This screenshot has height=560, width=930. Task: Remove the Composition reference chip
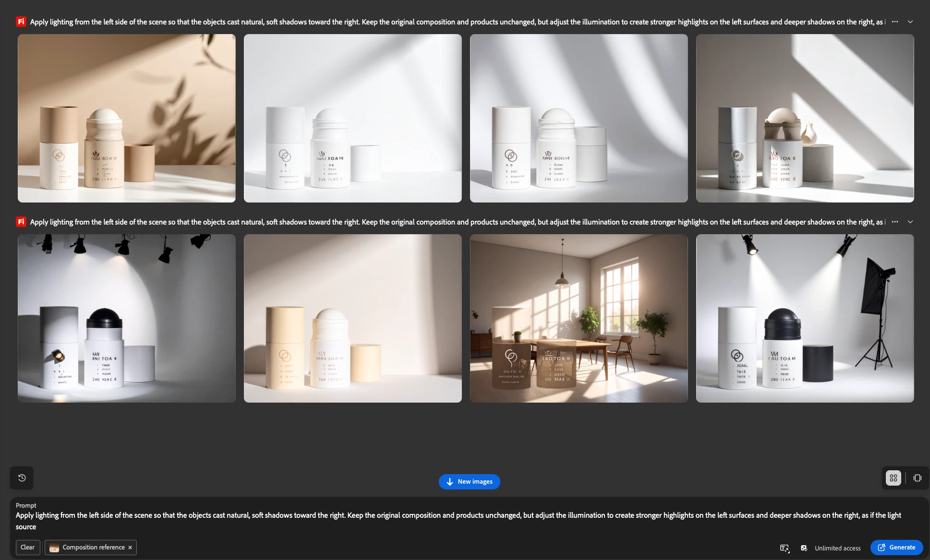[130, 547]
